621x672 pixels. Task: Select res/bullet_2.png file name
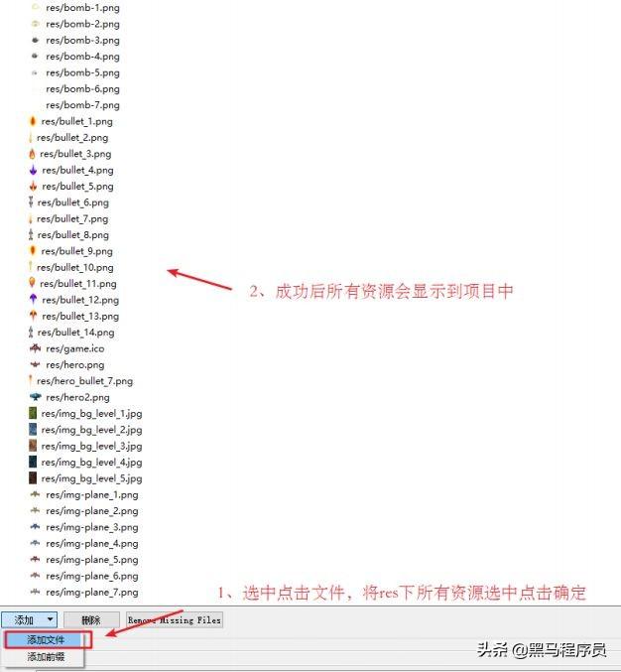[x=72, y=138]
